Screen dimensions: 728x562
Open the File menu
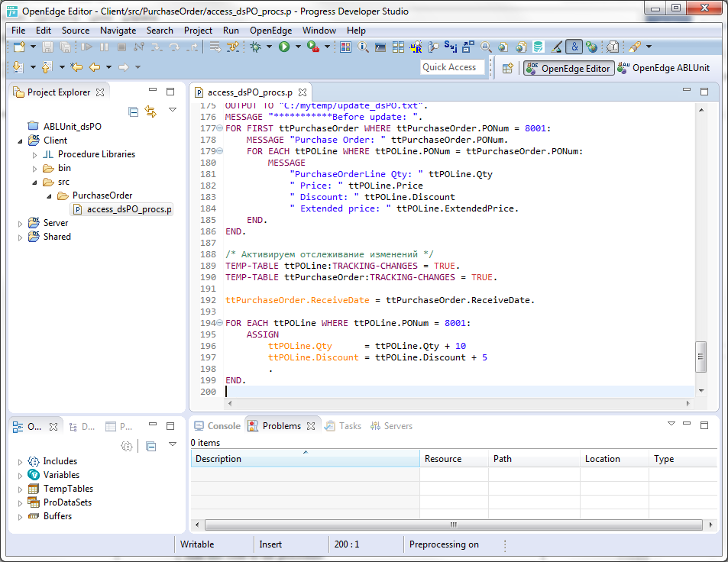(x=18, y=31)
